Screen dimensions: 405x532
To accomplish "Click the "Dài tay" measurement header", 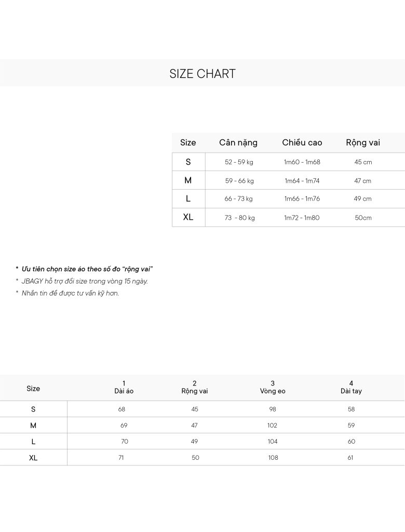I will (351, 391).
